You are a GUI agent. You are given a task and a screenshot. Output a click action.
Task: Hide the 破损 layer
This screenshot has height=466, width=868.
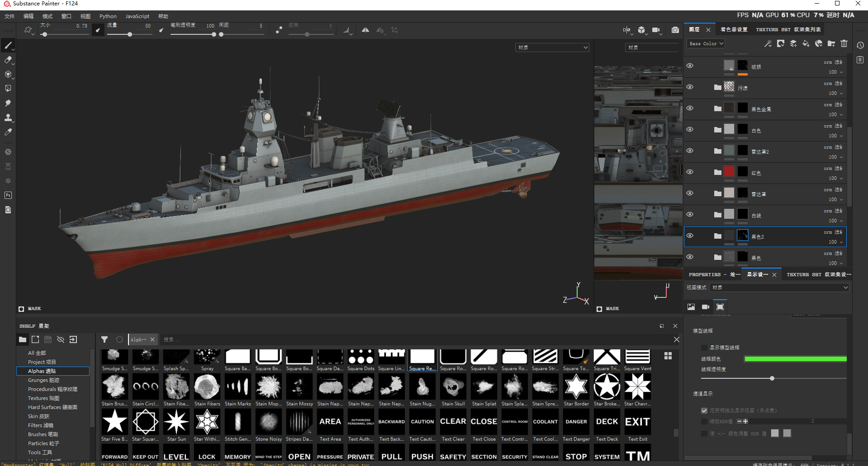tap(690, 66)
